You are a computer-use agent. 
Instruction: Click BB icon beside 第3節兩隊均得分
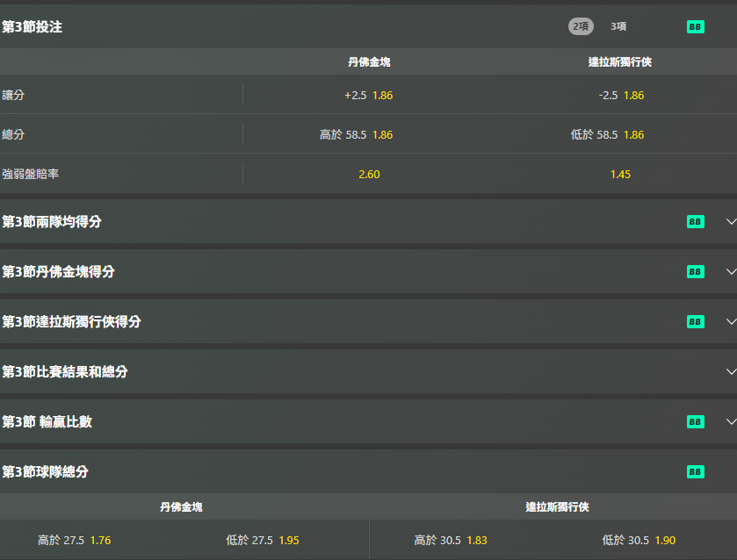click(x=695, y=222)
